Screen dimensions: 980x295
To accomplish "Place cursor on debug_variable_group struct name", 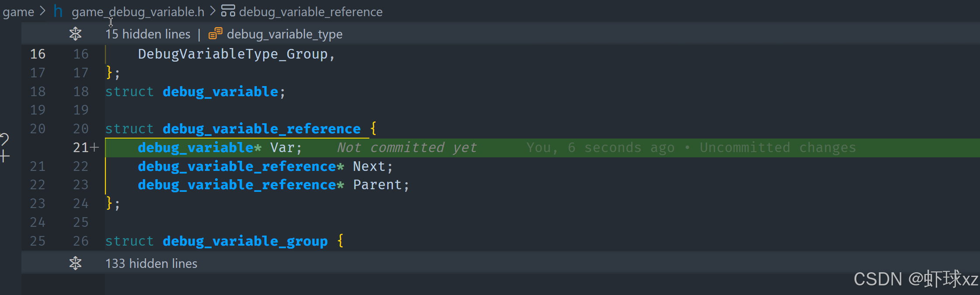I will [x=245, y=241].
